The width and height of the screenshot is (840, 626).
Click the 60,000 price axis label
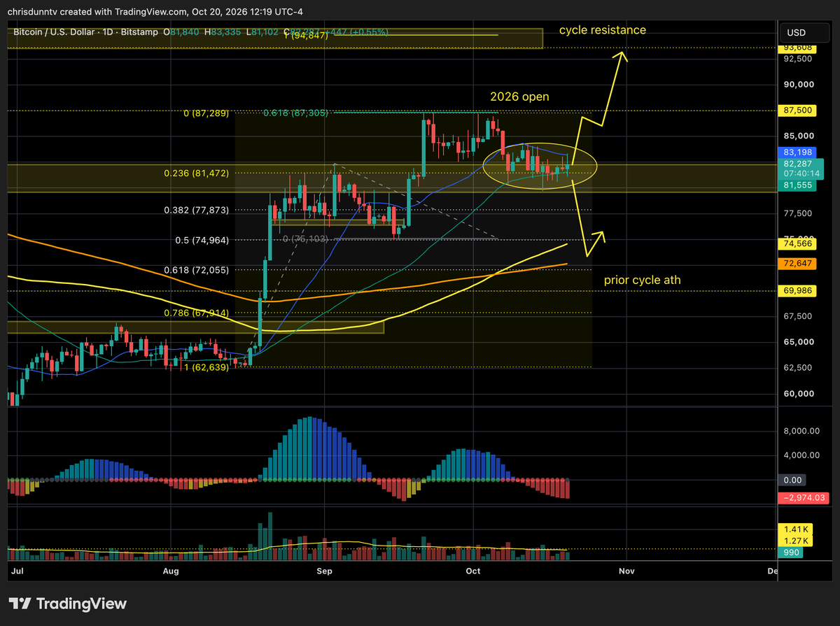797,394
